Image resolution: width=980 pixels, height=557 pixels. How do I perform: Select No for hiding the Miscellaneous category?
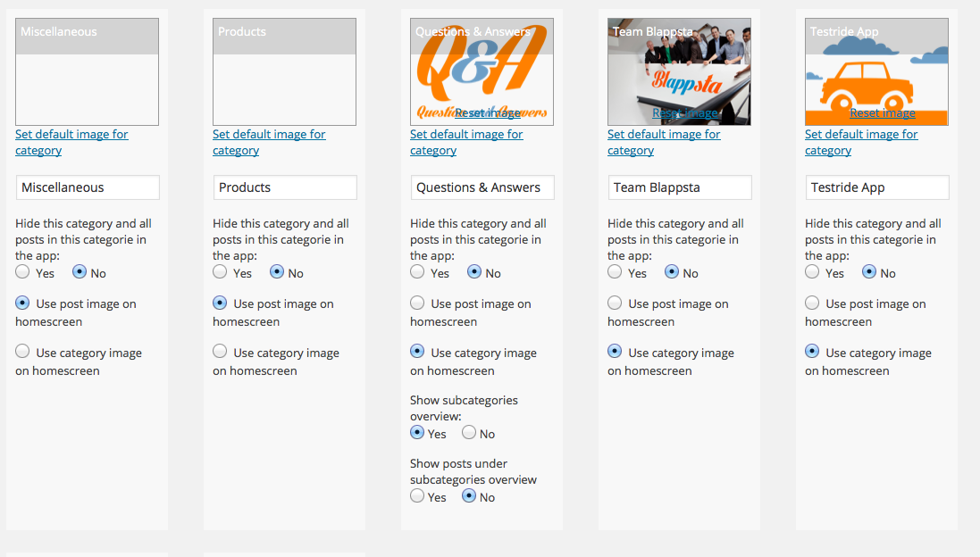80,271
